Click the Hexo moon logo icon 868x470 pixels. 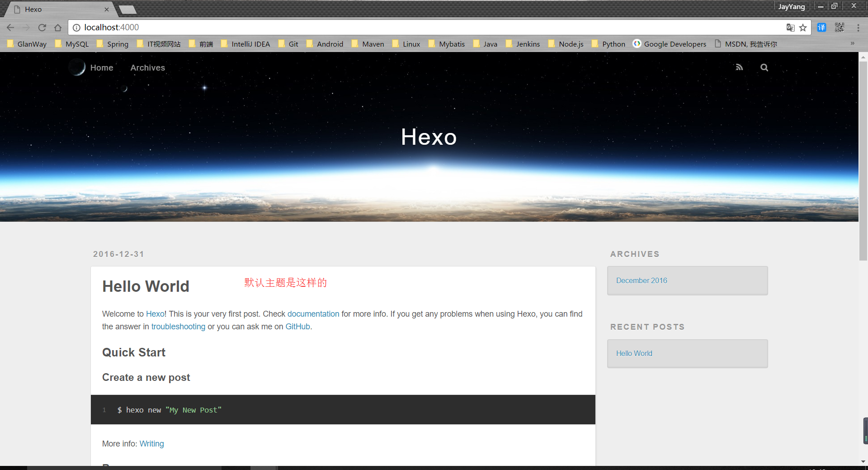pos(77,67)
